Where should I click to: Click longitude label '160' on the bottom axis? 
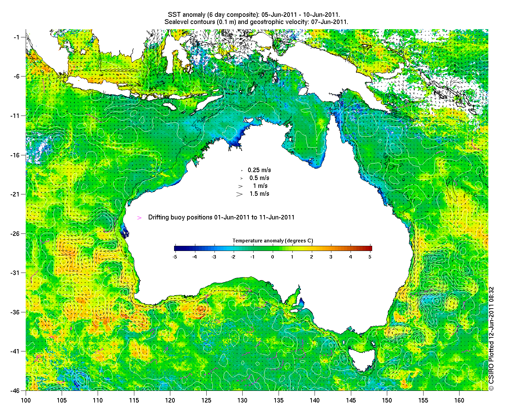(x=460, y=400)
